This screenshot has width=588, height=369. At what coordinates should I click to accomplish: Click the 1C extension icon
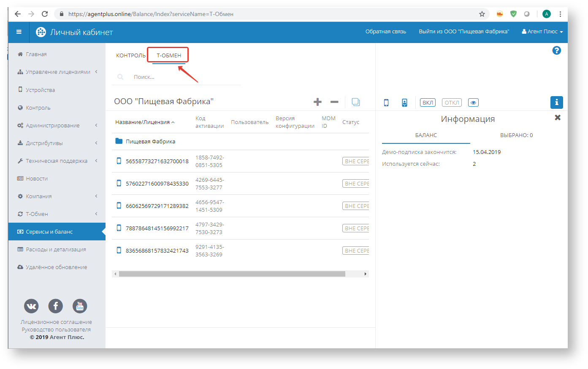[500, 14]
